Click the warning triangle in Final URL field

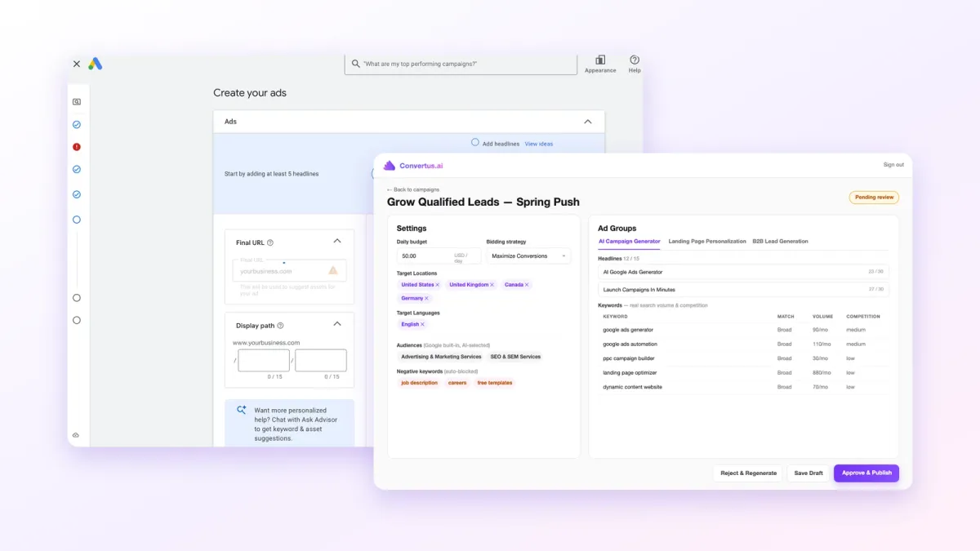333,270
